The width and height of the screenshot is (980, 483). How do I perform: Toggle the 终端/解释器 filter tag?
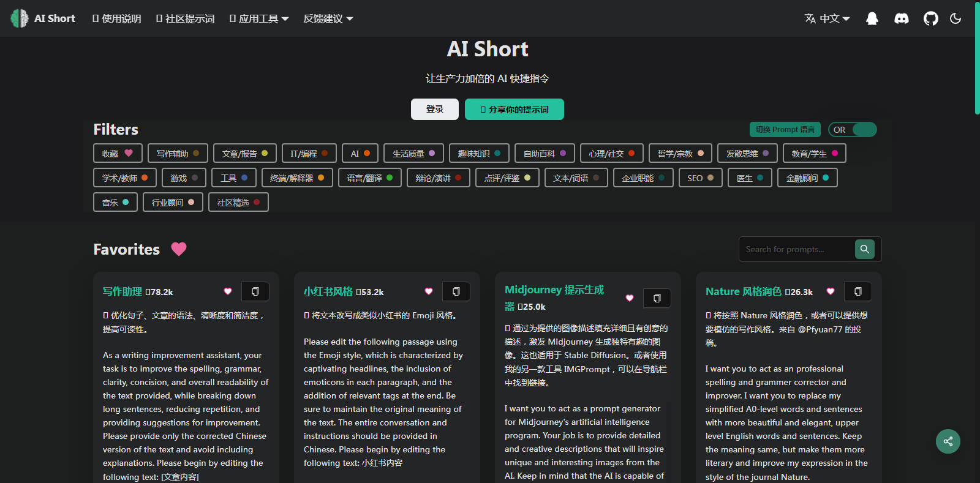(x=297, y=178)
